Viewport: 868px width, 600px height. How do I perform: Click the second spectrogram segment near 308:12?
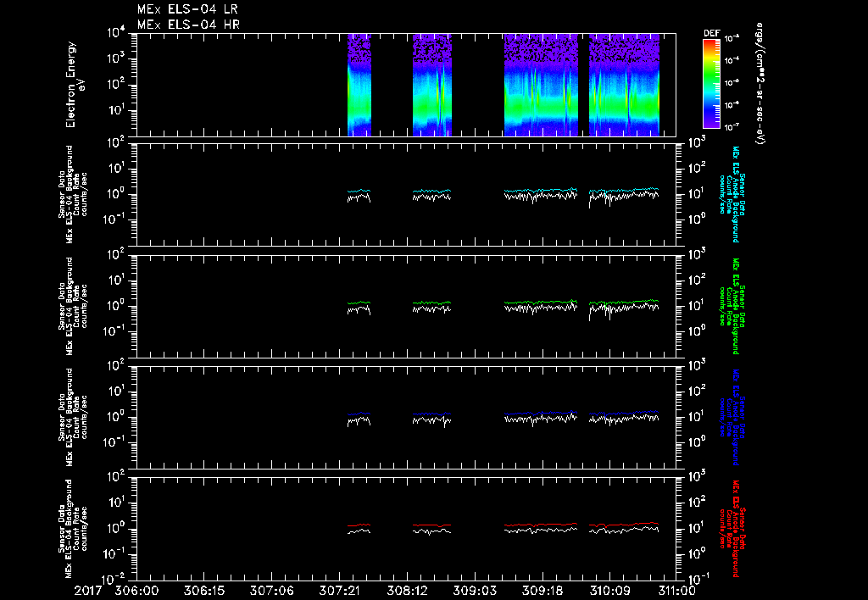coord(432,85)
